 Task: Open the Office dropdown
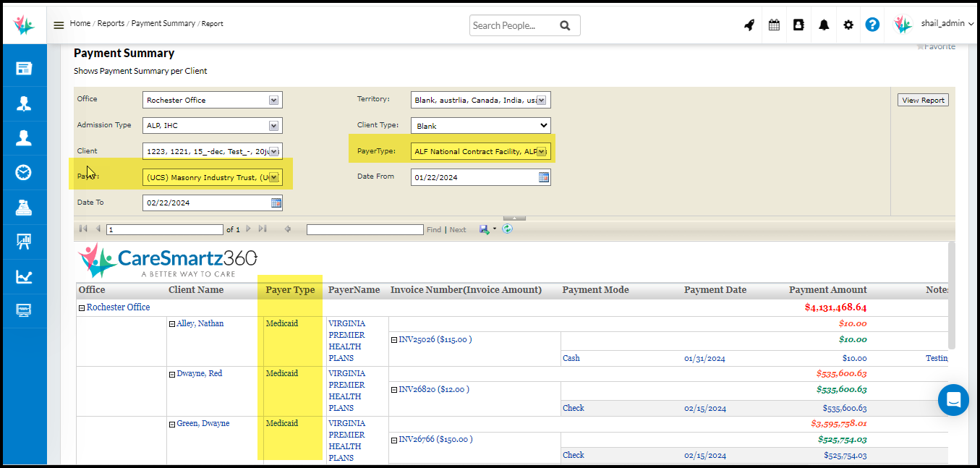pos(273,101)
